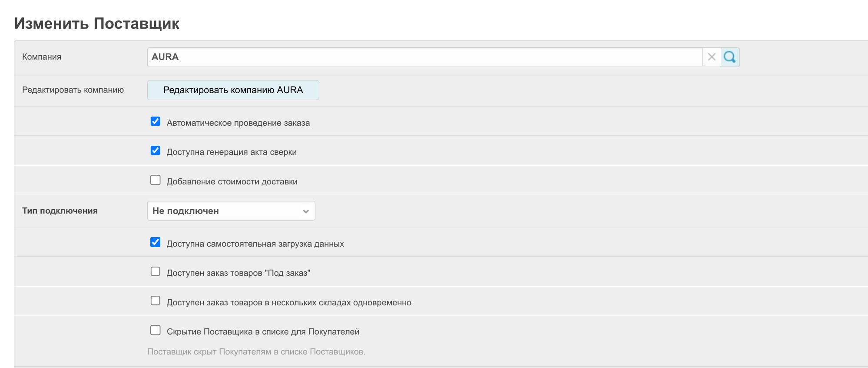Viewport: 868px width, 368px height.
Task: Tick the checkbox for ordering in нескольких складах
Action: pos(155,301)
